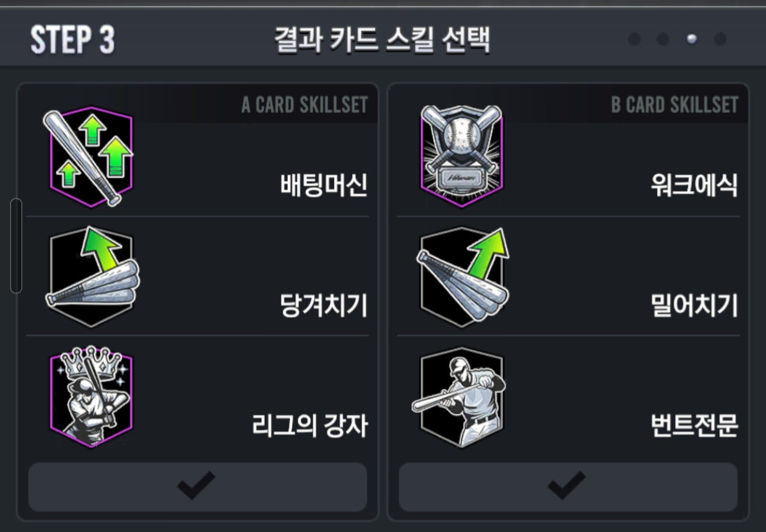
Task: Click the 리그의 강자 skill label
Action: tap(310, 426)
